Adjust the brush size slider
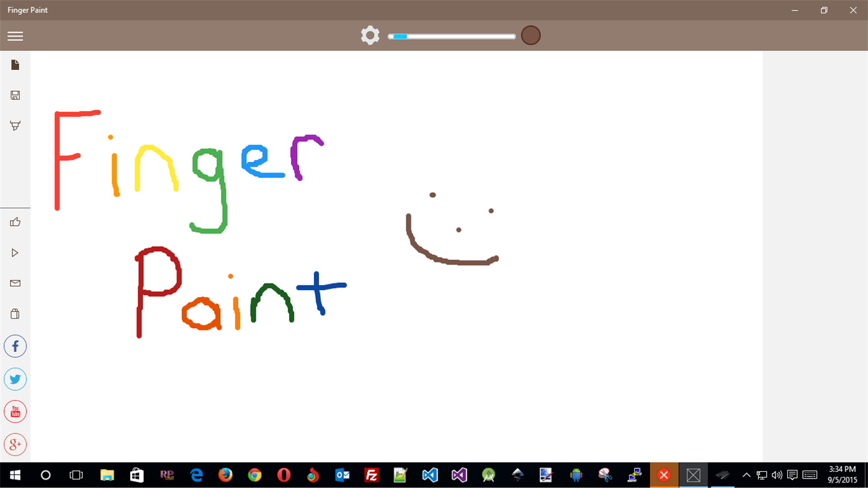 [451, 36]
